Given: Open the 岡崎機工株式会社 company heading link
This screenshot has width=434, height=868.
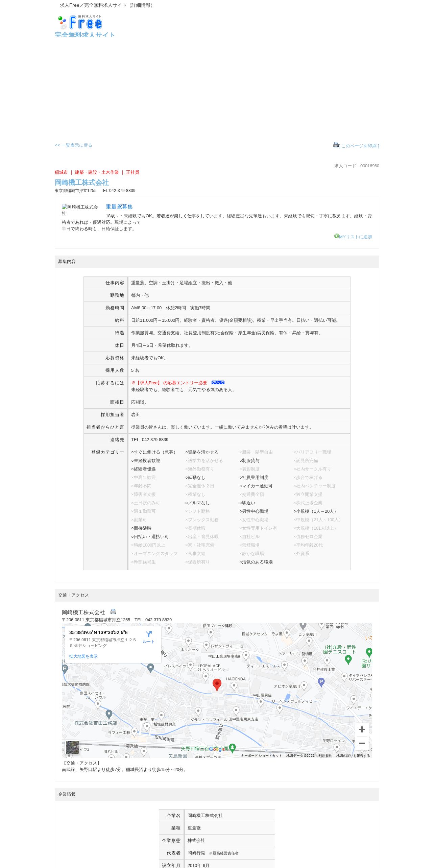Looking at the screenshot, I should [82, 183].
